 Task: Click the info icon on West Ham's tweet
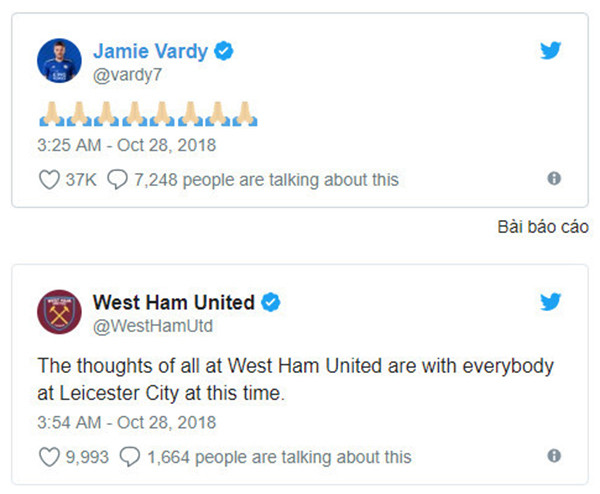554,456
